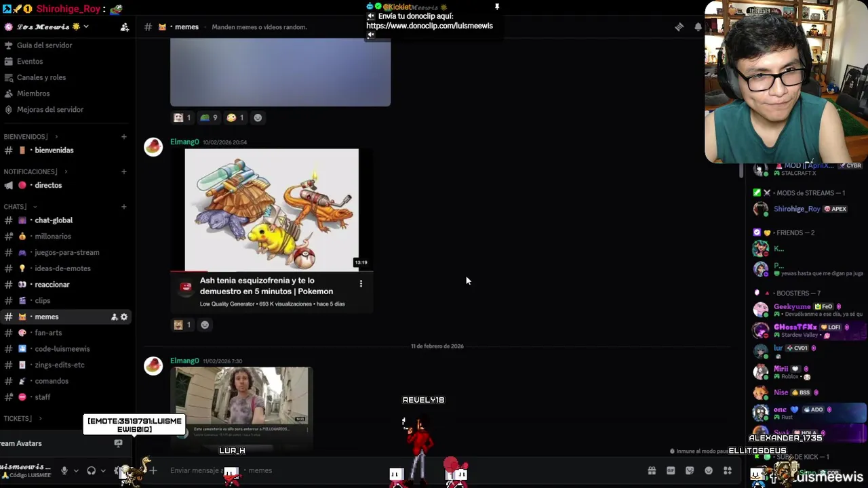The width and height of the screenshot is (868, 488).
Task: Toggle headphones deafen in user panel
Action: point(92,470)
